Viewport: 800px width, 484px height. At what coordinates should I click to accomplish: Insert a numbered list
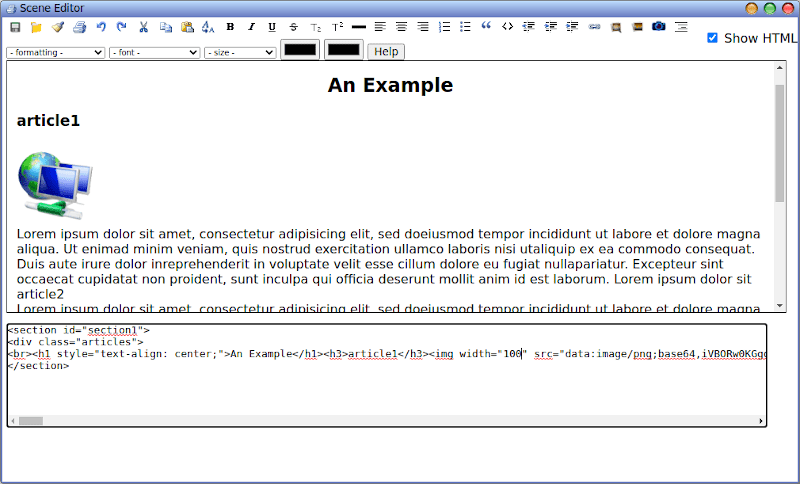point(444,27)
